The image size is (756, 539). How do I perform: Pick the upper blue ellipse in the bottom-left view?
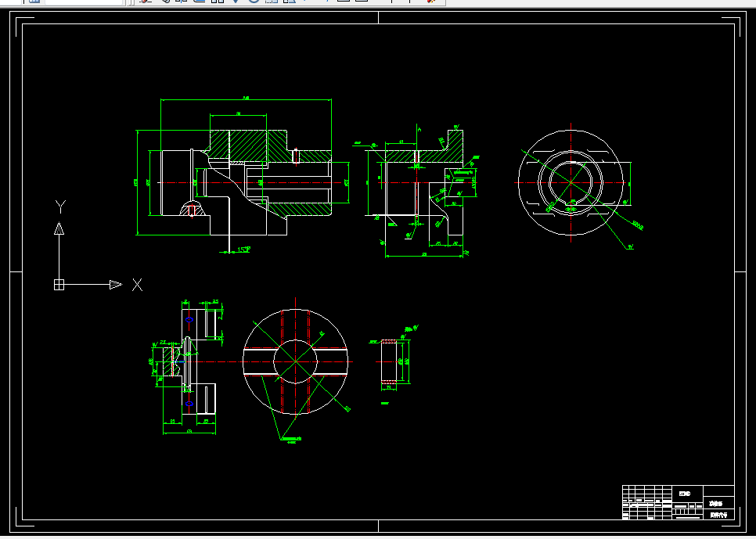point(189,320)
